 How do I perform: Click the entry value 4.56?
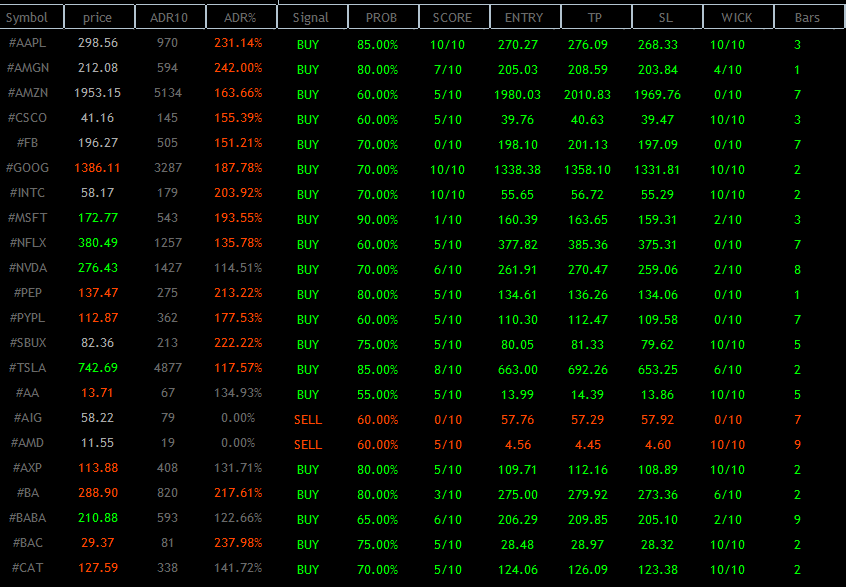(x=518, y=445)
